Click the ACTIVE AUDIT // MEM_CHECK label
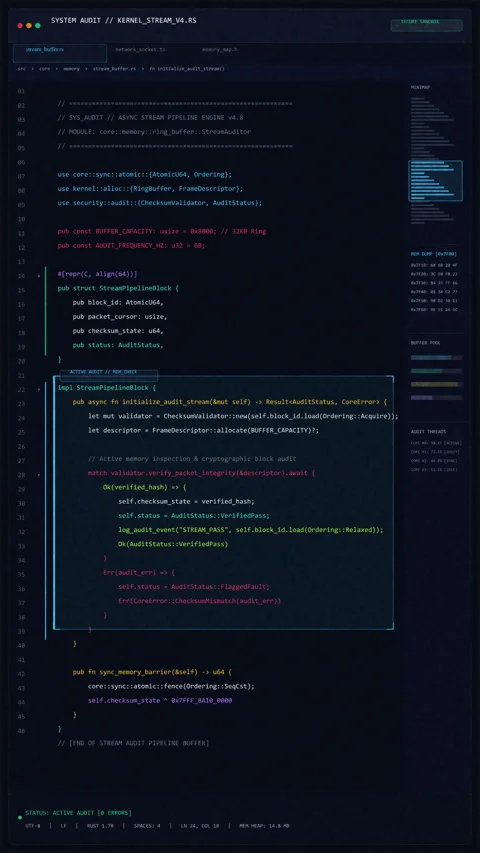Screen dimensions: 480x853 [108, 375]
